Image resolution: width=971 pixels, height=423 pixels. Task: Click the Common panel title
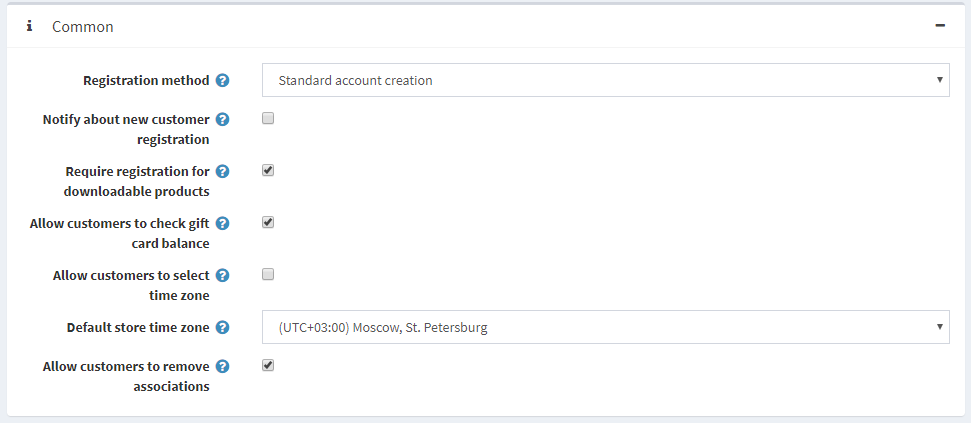point(83,27)
